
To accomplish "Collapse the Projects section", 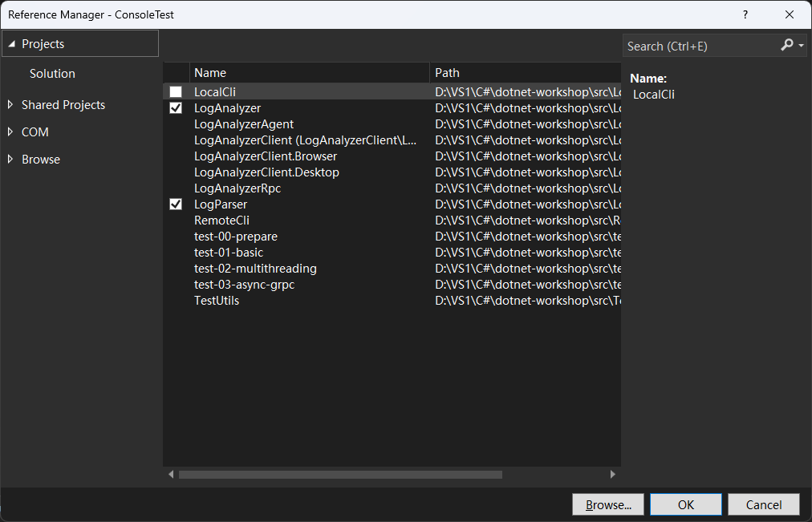I will (x=11, y=44).
